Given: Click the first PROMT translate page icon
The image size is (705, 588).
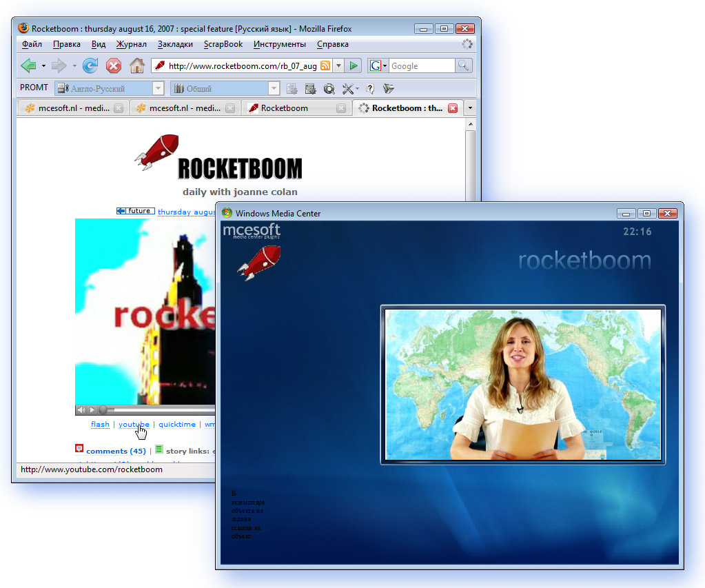Looking at the screenshot, I should (292, 89).
